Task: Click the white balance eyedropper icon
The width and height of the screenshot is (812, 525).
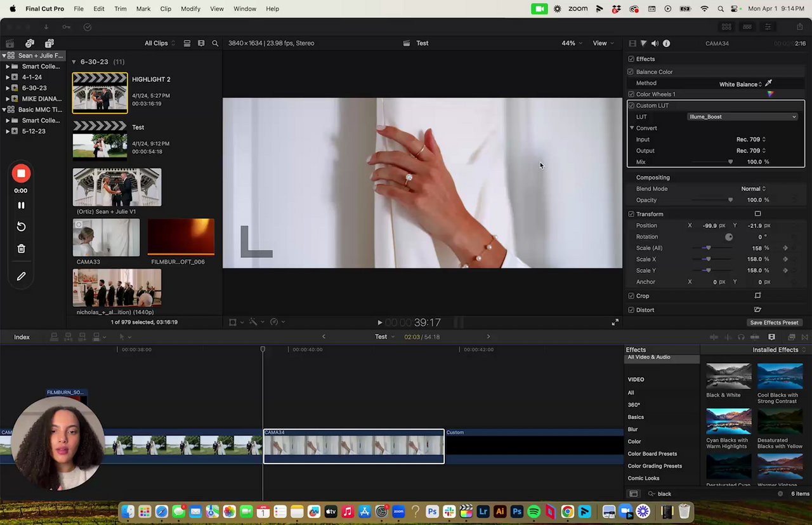Action: coord(768,83)
